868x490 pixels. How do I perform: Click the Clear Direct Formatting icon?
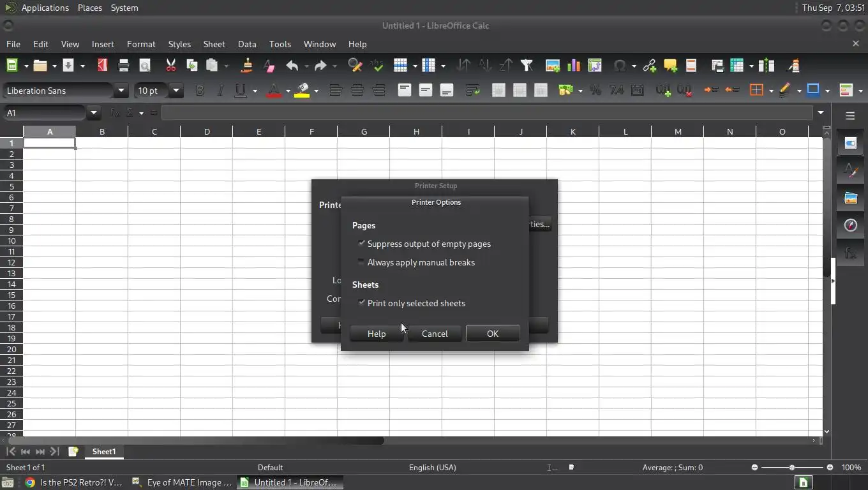(x=269, y=65)
